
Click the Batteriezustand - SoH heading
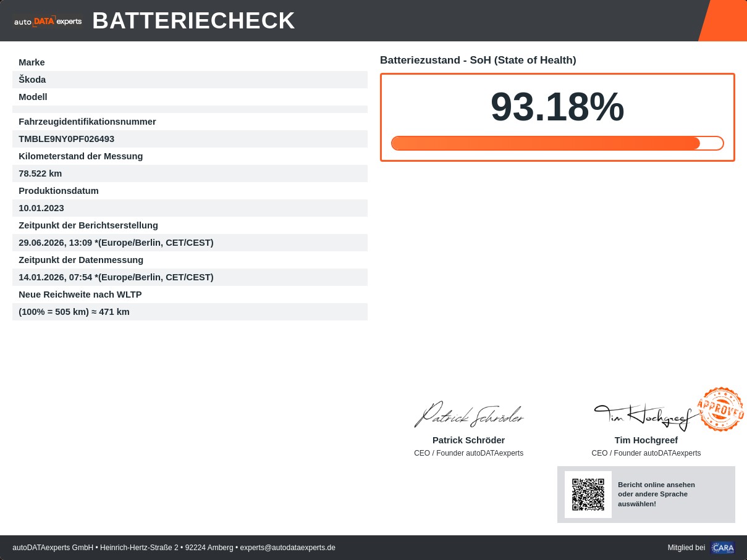(x=478, y=60)
